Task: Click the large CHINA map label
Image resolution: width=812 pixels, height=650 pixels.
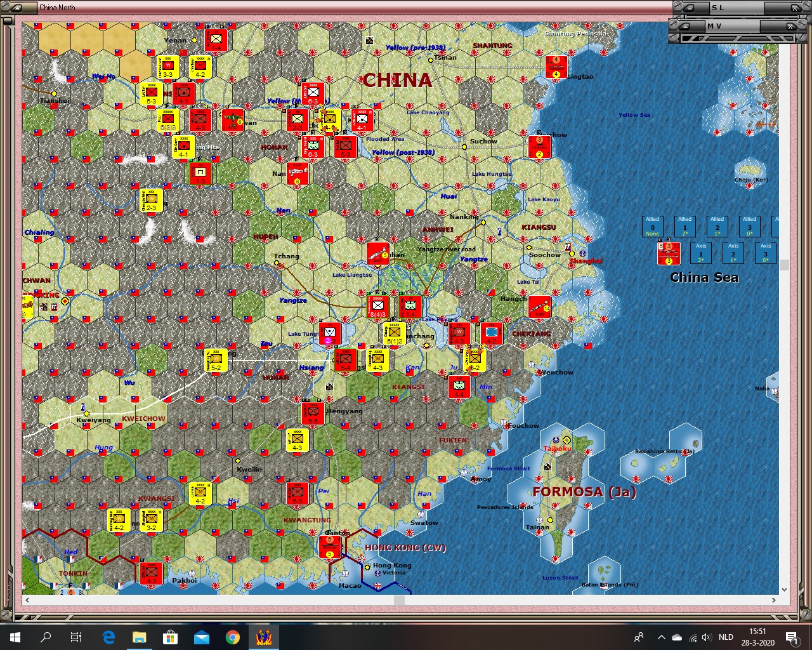Action: tap(397, 80)
